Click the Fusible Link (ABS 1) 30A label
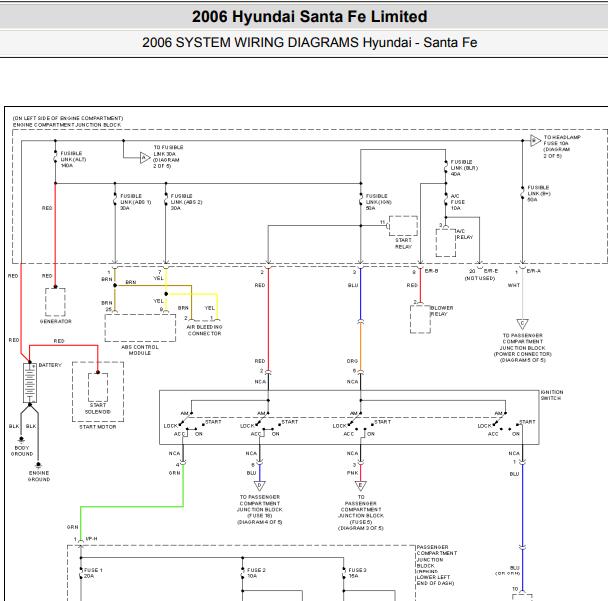The height and width of the screenshot is (601, 608). click(x=135, y=202)
